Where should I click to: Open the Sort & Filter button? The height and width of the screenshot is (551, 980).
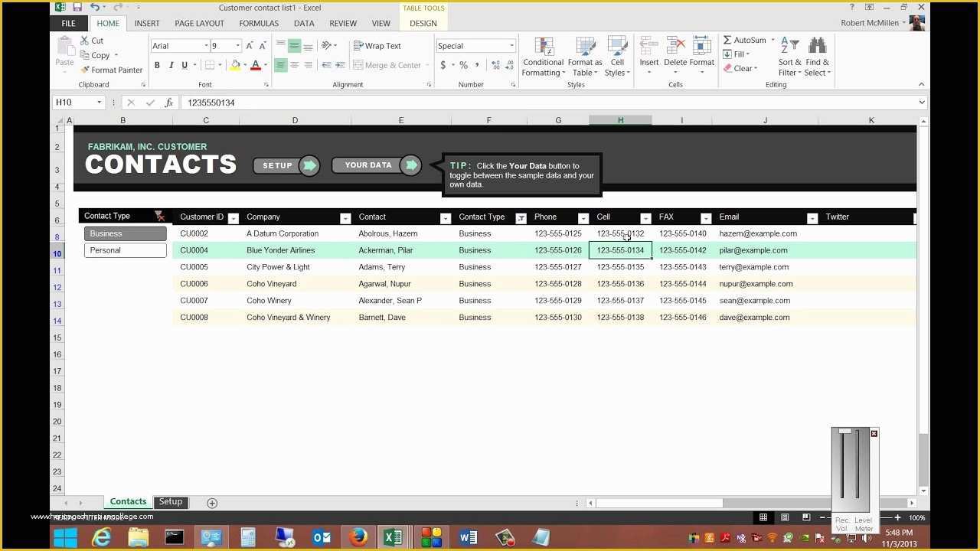pyautogui.click(x=789, y=57)
